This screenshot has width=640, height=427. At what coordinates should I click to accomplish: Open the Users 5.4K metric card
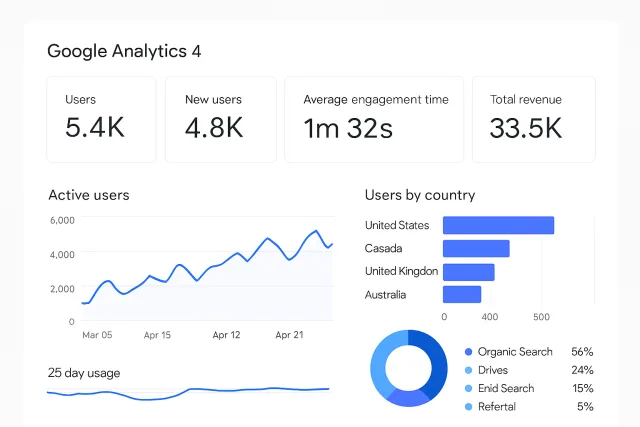click(101, 119)
